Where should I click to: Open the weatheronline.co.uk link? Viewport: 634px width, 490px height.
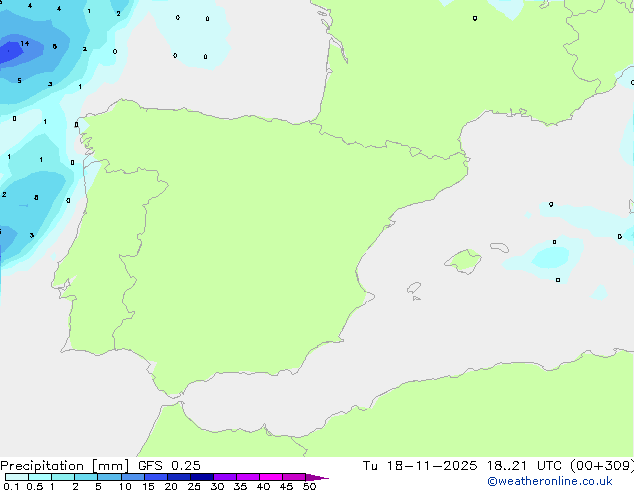pos(550,481)
